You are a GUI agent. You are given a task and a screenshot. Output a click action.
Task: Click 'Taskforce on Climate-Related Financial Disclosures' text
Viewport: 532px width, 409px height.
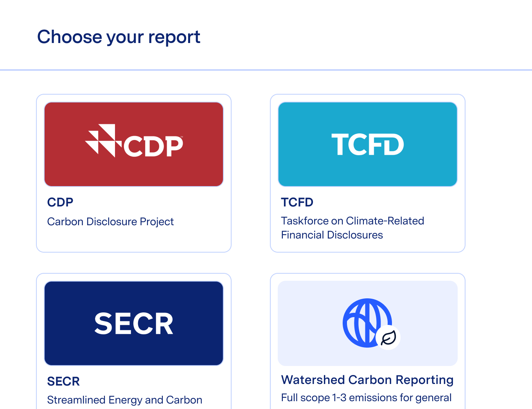click(x=352, y=228)
